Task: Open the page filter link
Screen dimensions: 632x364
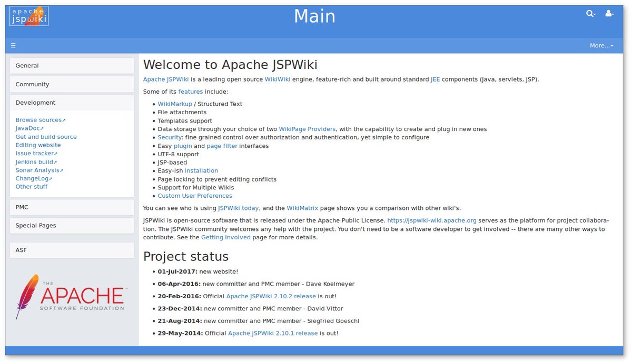Action: 222,146
